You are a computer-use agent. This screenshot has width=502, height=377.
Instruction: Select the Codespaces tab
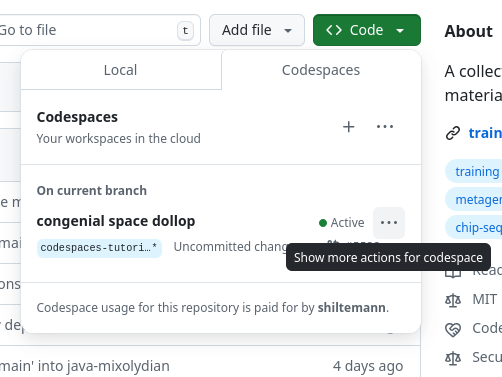(x=321, y=70)
